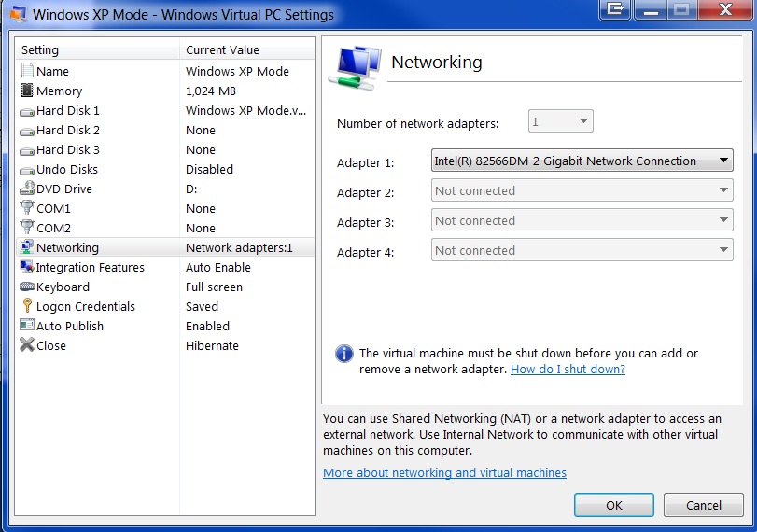Select the Hard Disk 2 setting

165,131
